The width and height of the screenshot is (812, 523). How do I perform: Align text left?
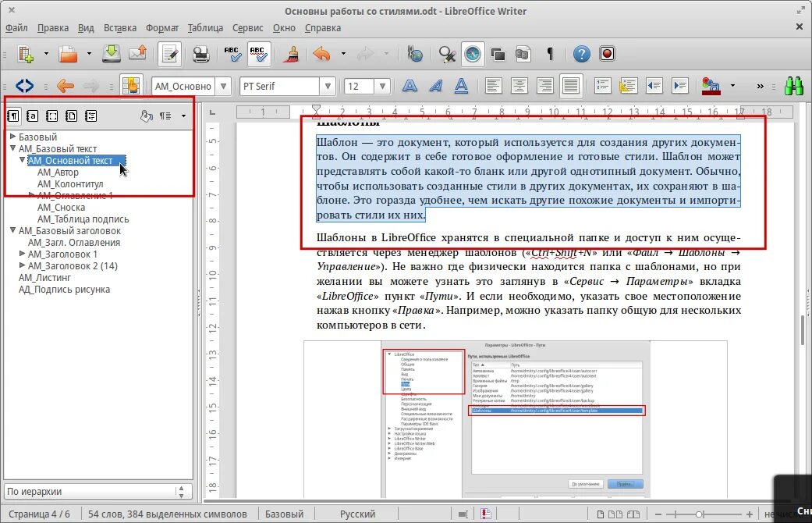[494, 86]
